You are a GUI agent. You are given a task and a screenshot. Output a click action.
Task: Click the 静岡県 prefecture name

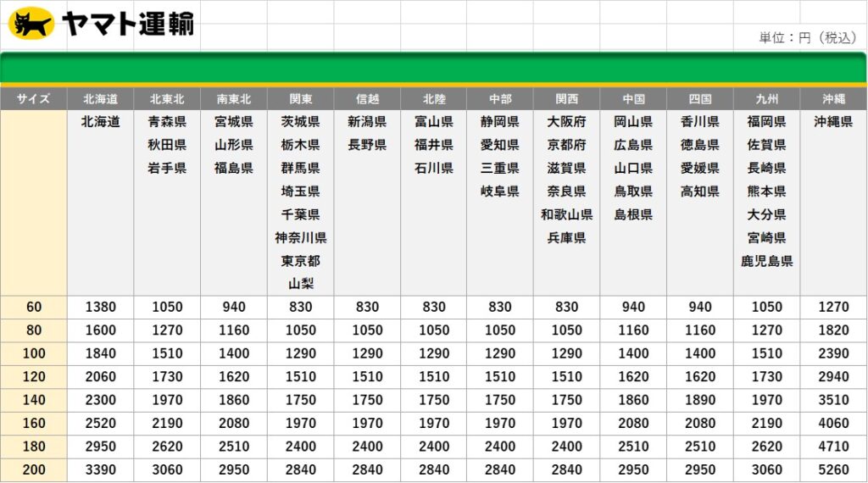(500, 122)
